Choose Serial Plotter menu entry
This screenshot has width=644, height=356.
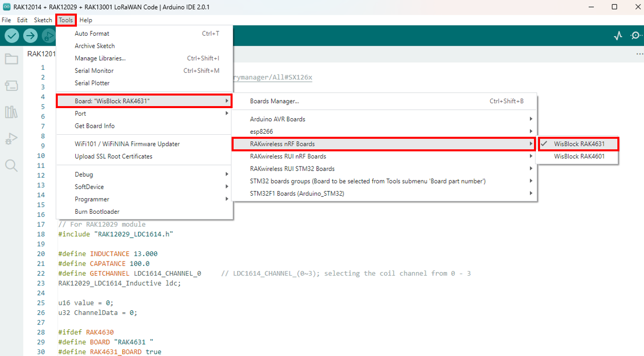coord(144,83)
